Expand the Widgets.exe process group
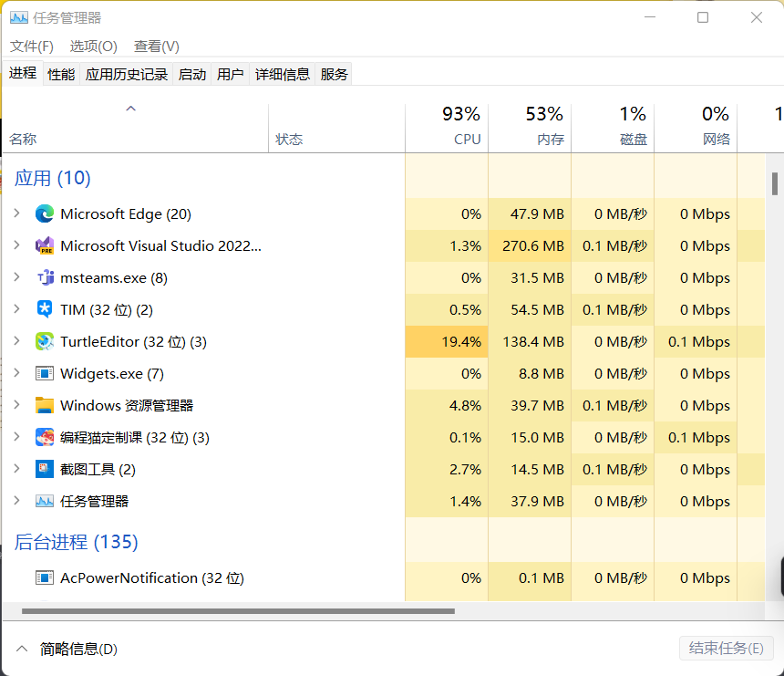Screen dimensions: 784x676 click(17, 373)
